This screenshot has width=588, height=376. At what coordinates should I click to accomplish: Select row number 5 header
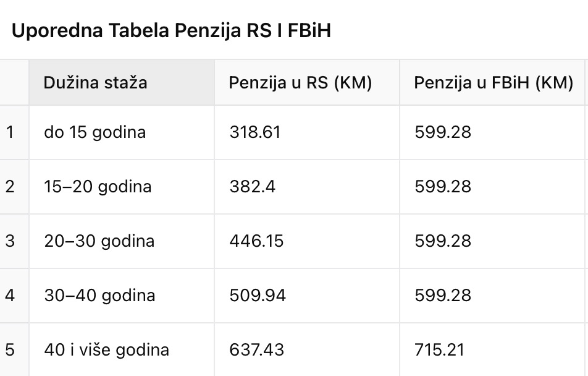pos(10,349)
